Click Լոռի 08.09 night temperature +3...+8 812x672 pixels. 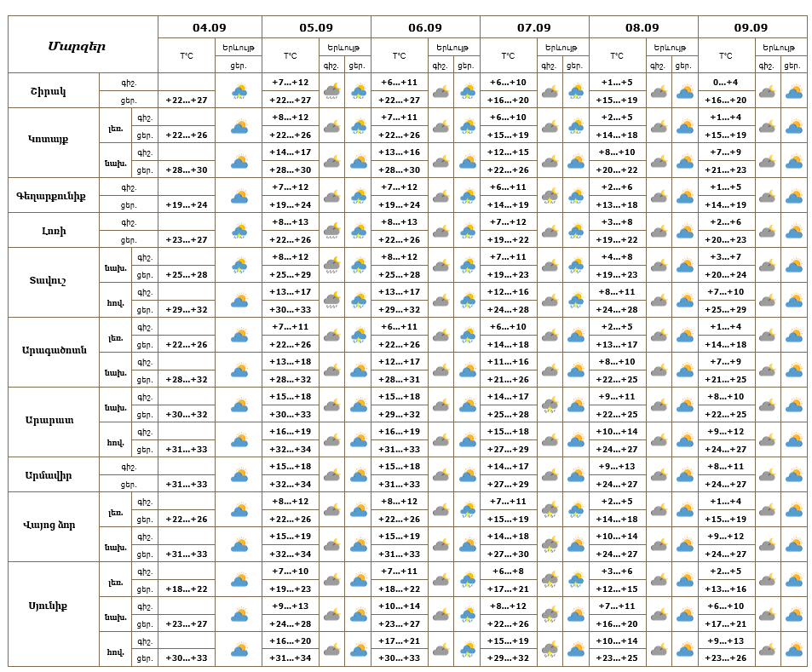coord(616,222)
